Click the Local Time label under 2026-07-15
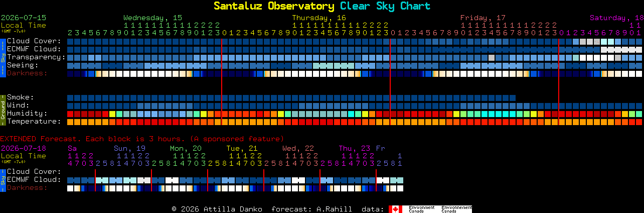Image resolution: width=644 pixels, height=213 pixels. point(24,25)
